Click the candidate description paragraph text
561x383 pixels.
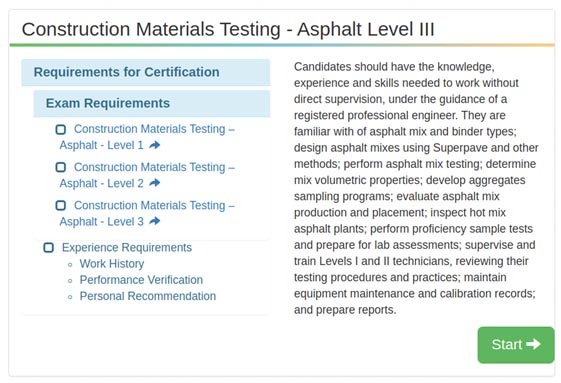[x=416, y=188]
